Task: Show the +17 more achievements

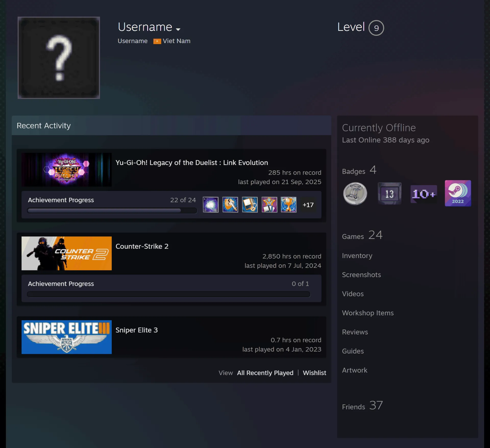Action: coord(308,205)
